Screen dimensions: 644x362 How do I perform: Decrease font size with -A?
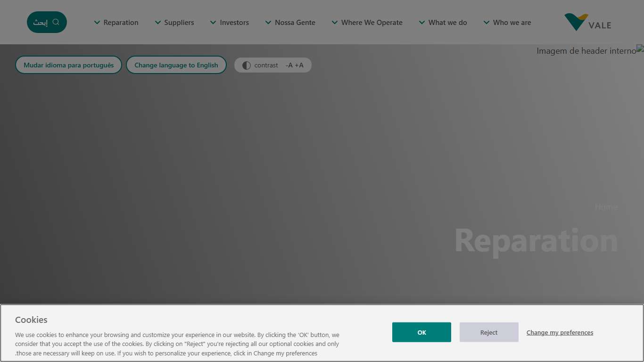(289, 66)
